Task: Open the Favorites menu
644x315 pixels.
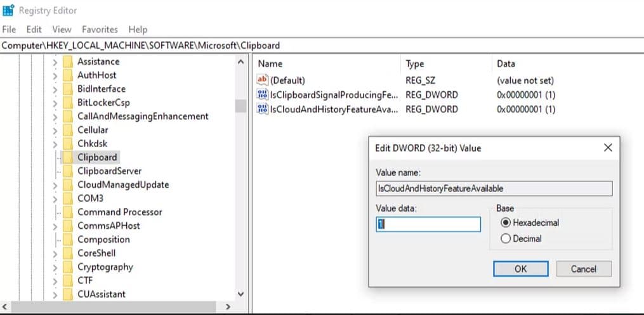Action: tap(100, 30)
